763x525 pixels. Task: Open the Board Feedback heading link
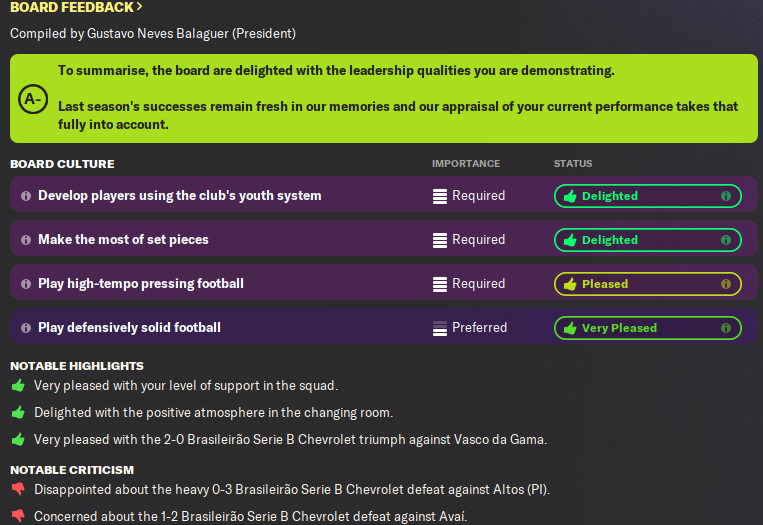point(76,7)
